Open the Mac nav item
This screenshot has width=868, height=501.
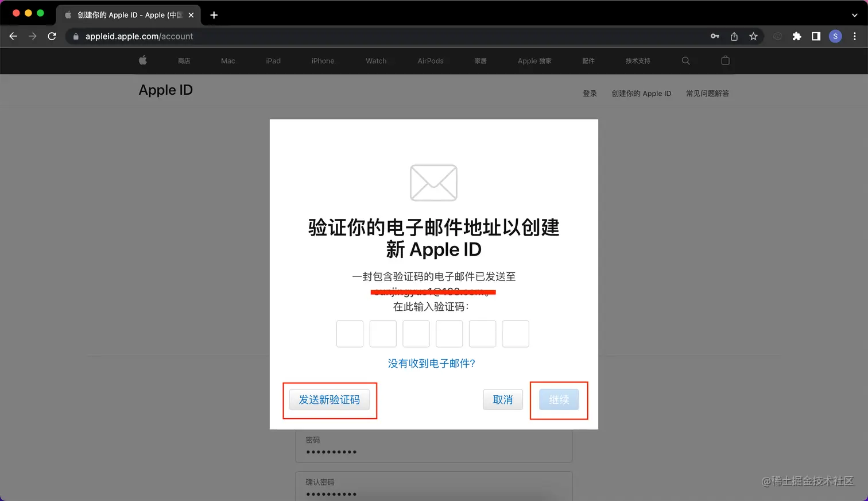228,61
